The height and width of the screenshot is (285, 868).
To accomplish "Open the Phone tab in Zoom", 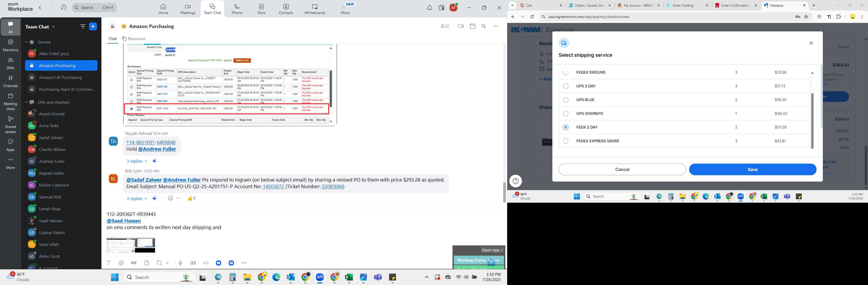I will pyautogui.click(x=237, y=9).
